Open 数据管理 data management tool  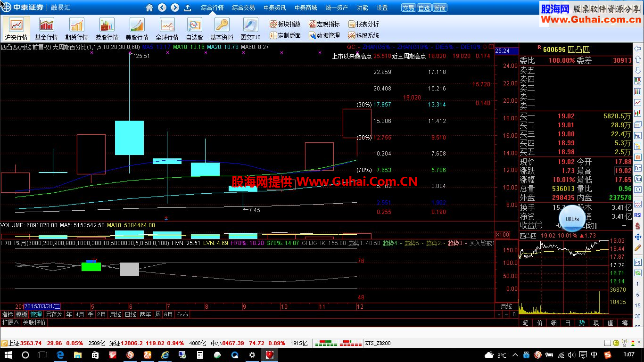[x=324, y=35]
